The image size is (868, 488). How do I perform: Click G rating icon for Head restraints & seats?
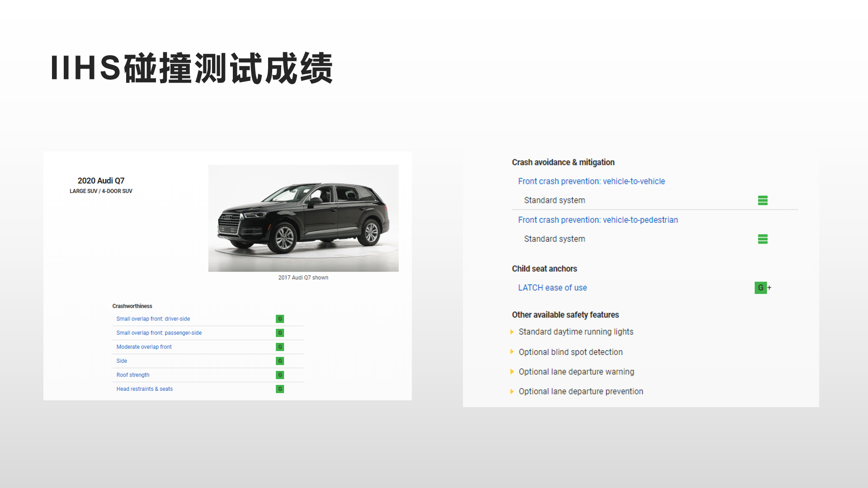pos(280,389)
